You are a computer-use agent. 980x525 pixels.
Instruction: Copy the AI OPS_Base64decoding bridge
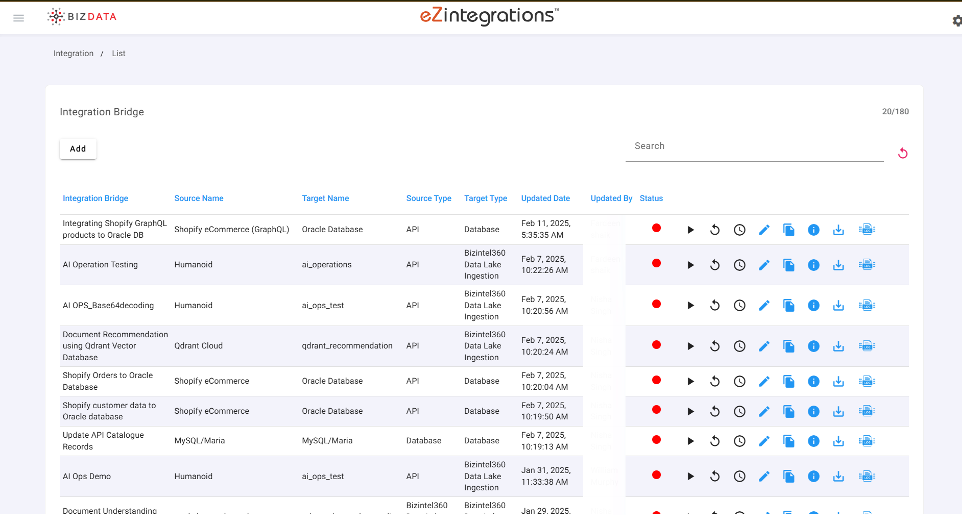[x=788, y=305]
